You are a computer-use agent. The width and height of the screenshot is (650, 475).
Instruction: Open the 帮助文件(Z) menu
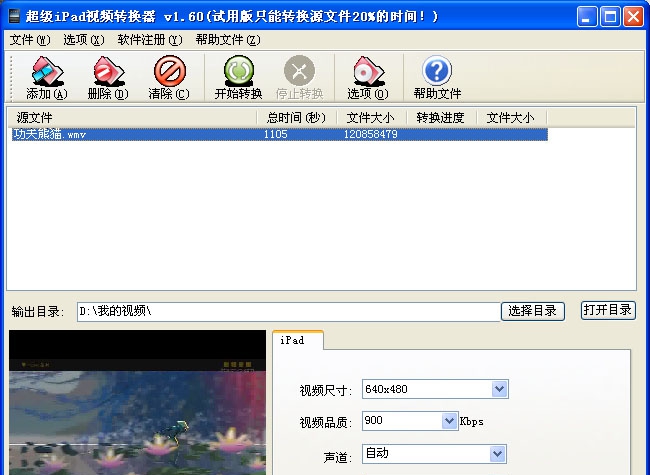[228, 40]
